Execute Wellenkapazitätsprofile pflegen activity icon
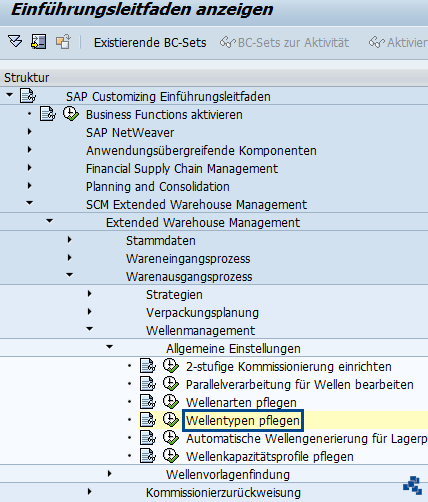Viewport: 428px width, 502px height. click(171, 456)
